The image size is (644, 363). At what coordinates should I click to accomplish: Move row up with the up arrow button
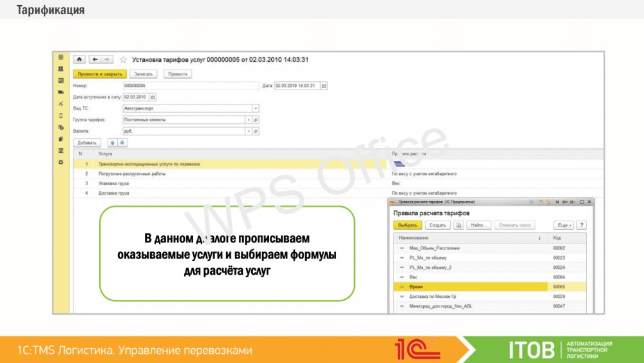(x=113, y=142)
